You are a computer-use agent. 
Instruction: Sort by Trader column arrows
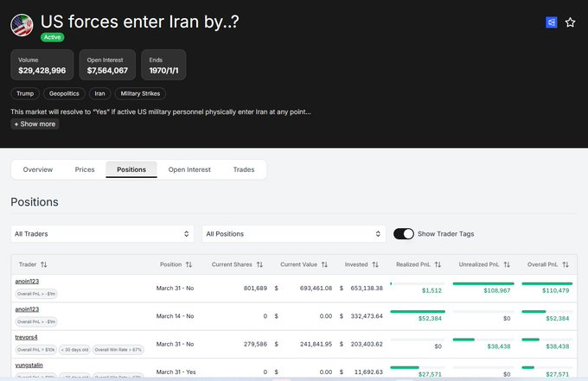[x=44, y=264]
